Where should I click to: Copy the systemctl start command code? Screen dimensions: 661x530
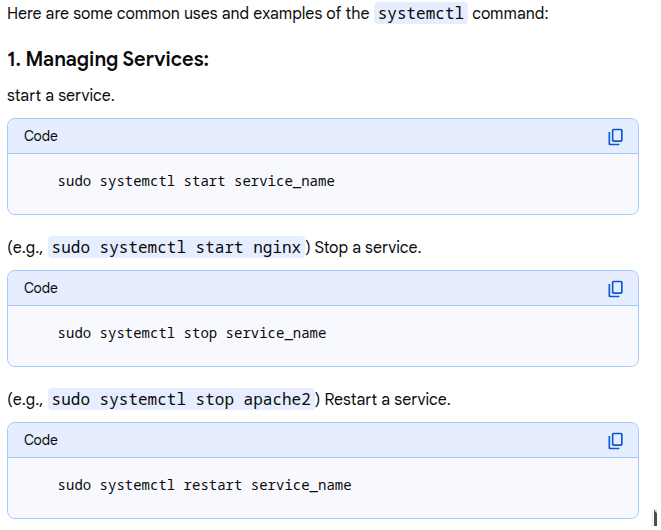click(x=615, y=136)
